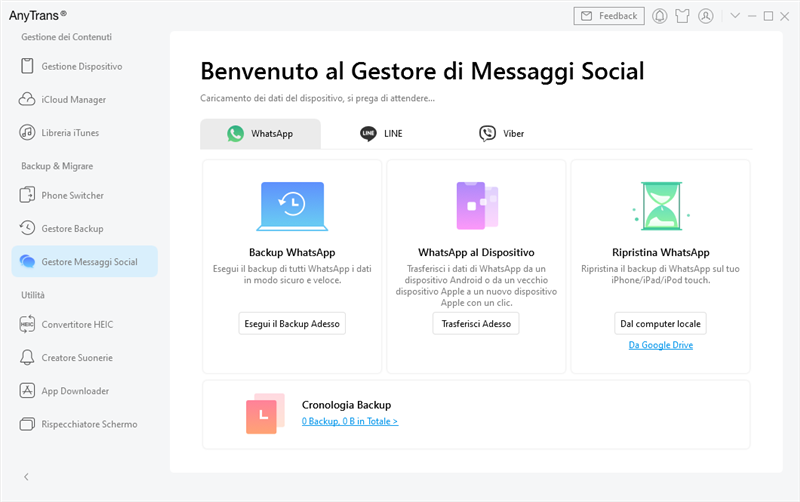This screenshot has height=502, width=800.
Task: Click the App Downloader icon
Action: tap(27, 391)
